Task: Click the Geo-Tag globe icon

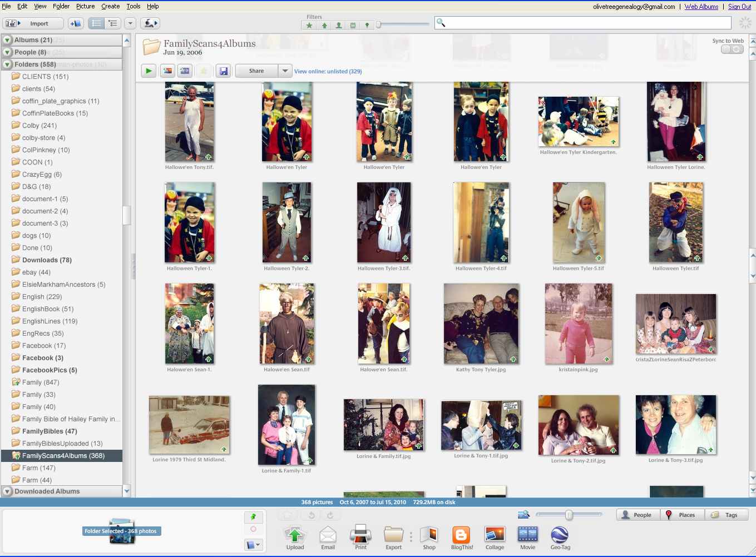Action: point(560,536)
